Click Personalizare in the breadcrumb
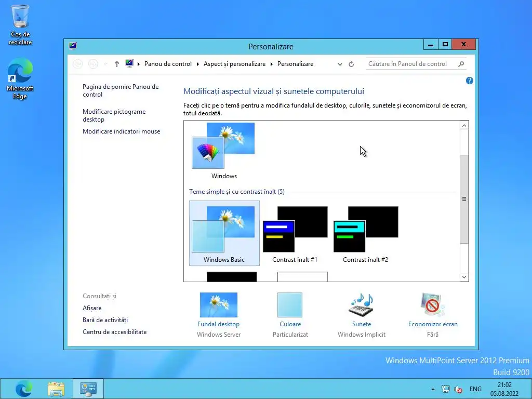Viewport: 532px width, 399px height. point(295,64)
